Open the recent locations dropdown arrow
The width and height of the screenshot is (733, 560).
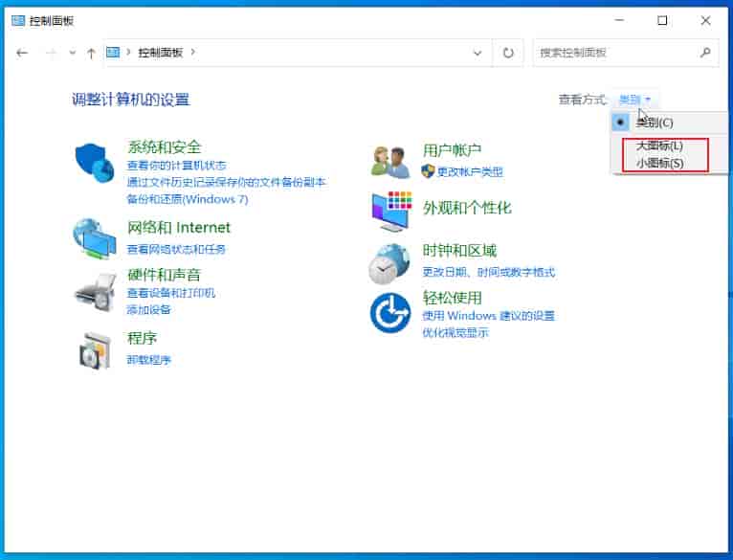[x=73, y=53]
